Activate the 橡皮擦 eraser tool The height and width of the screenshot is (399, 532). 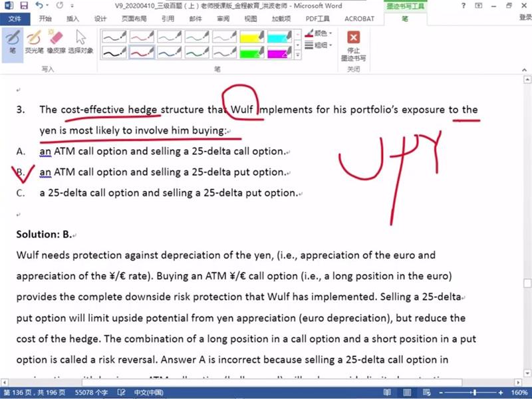click(x=56, y=41)
